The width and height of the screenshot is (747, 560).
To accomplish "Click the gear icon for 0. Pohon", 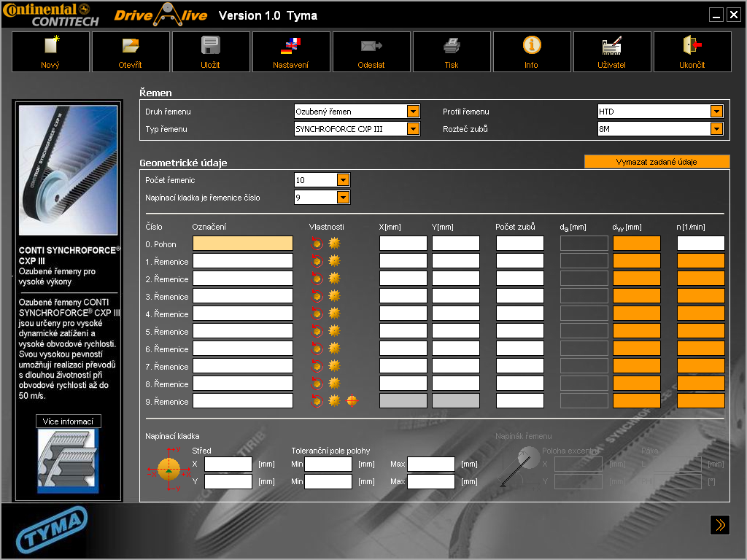I will coord(334,244).
